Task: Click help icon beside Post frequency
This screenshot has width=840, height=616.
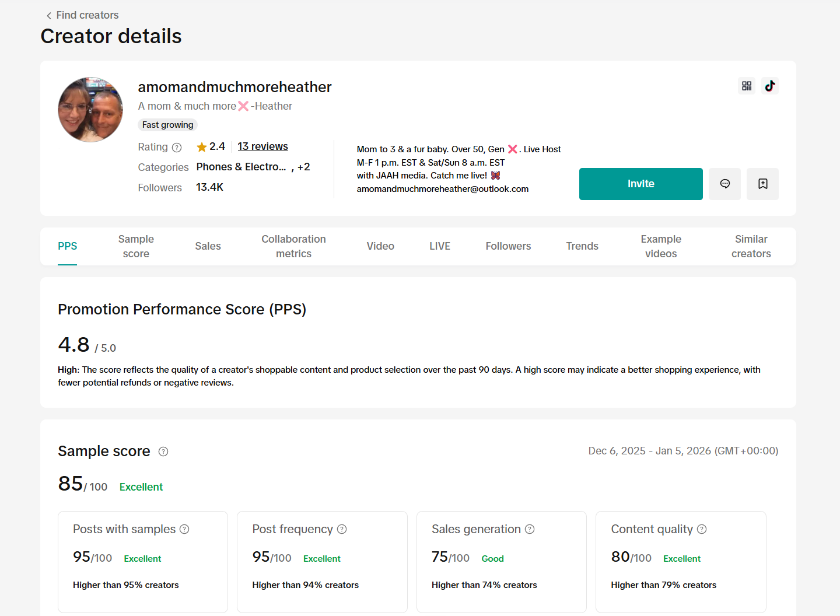Action: click(342, 529)
